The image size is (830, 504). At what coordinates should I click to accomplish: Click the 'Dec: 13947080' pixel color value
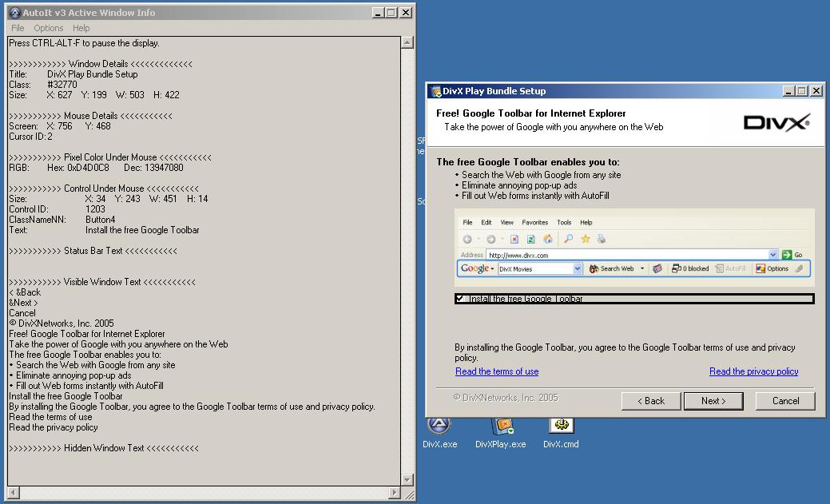tap(153, 168)
